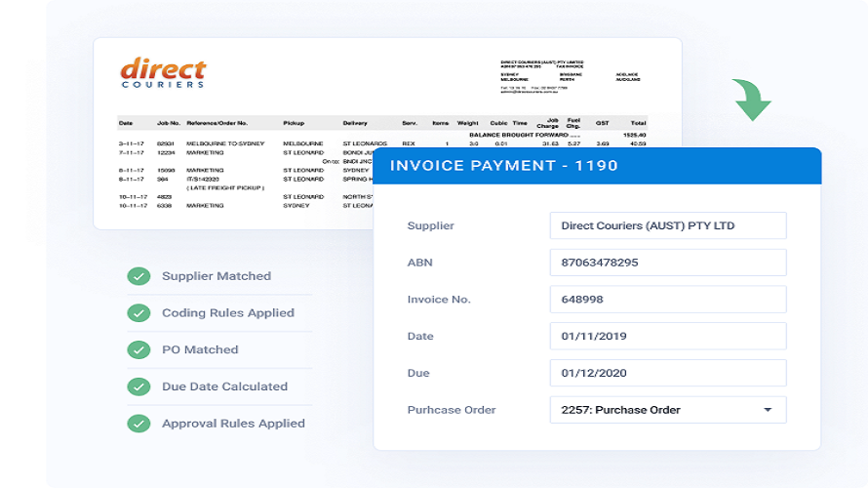Click the Due field 01/12/2020

(x=668, y=373)
